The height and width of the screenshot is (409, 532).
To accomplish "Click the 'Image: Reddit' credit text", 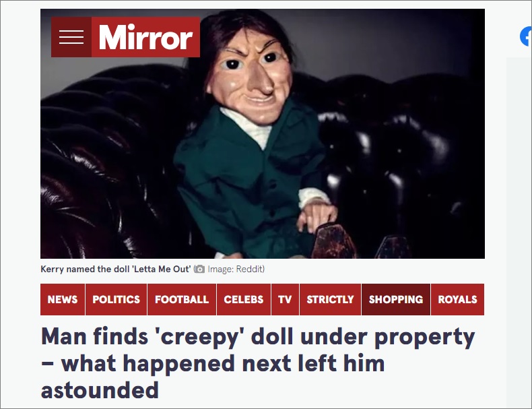I will (x=236, y=269).
